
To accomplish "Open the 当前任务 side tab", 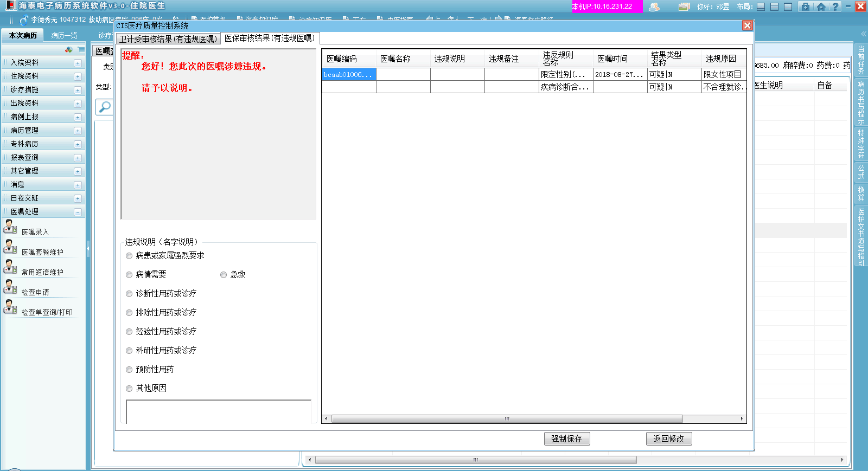I will [x=861, y=60].
